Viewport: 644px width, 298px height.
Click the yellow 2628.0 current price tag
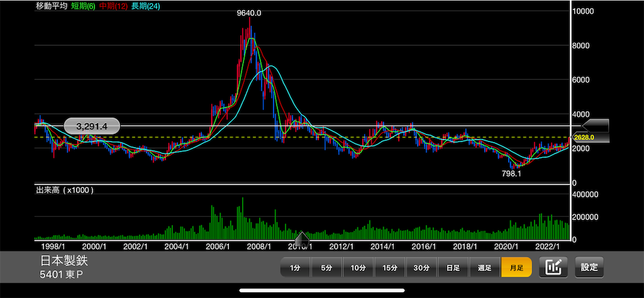pos(595,138)
